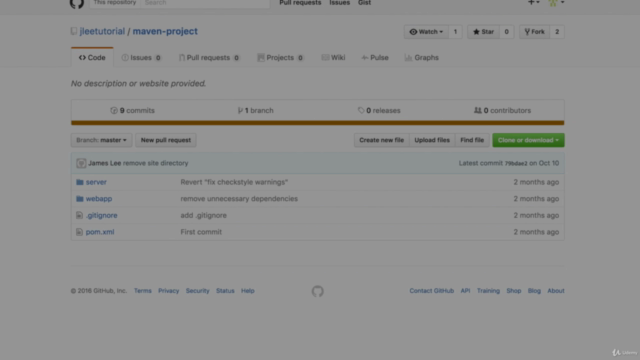Open the Security footer link
640x360 pixels.
pos(198,291)
